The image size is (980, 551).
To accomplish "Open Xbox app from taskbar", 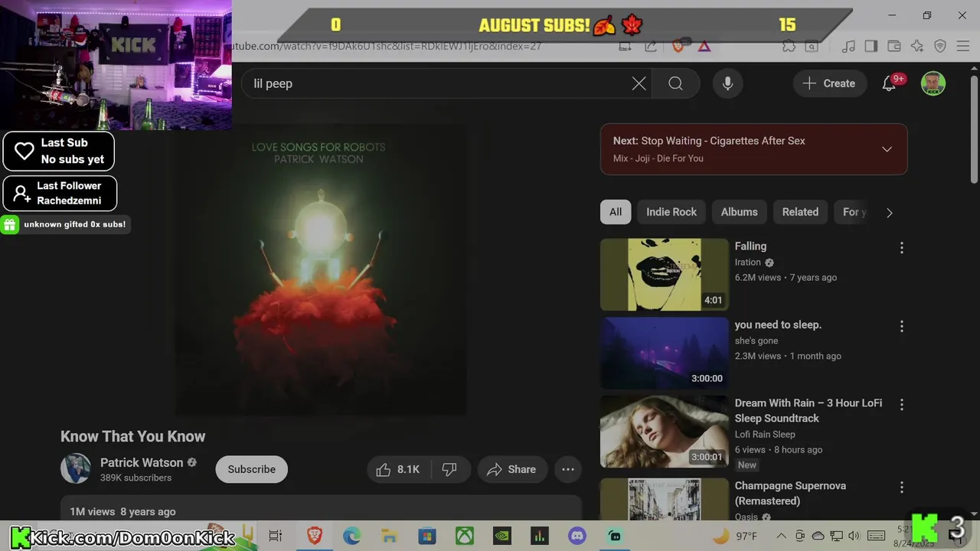I will (x=465, y=536).
